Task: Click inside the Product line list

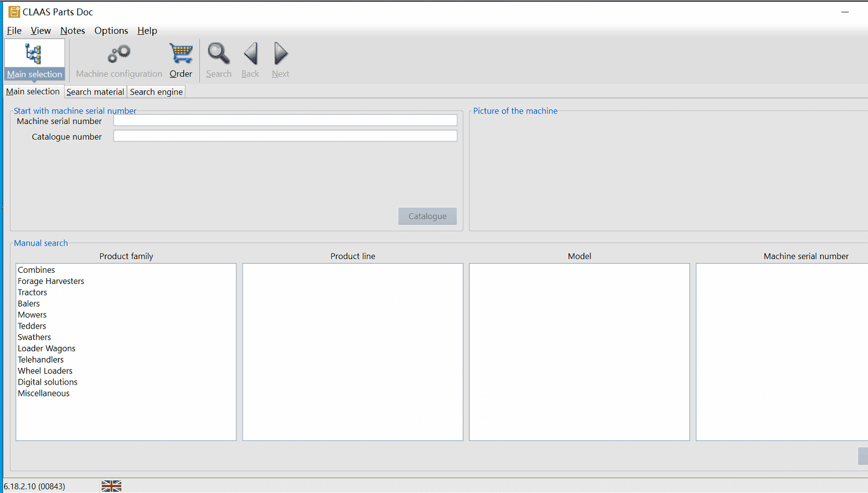Action: [x=353, y=352]
